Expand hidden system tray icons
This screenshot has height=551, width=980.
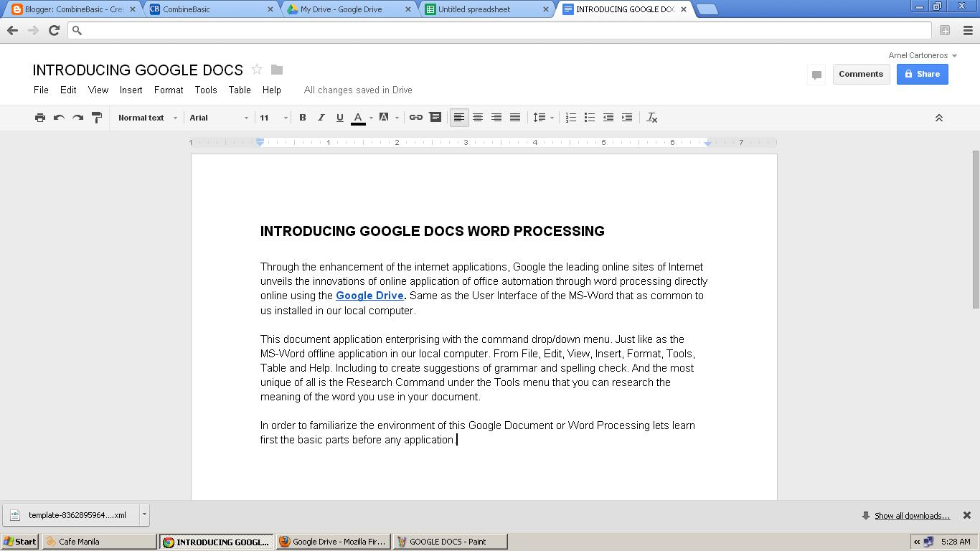point(916,542)
